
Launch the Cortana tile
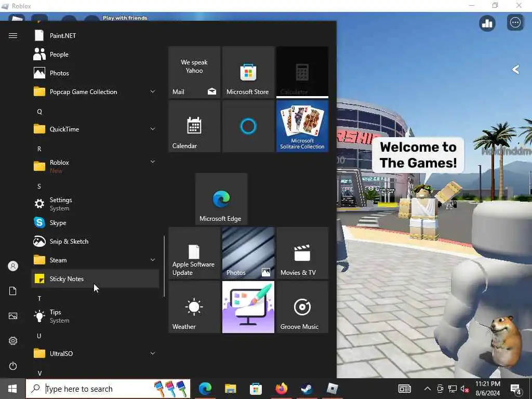[248, 126]
